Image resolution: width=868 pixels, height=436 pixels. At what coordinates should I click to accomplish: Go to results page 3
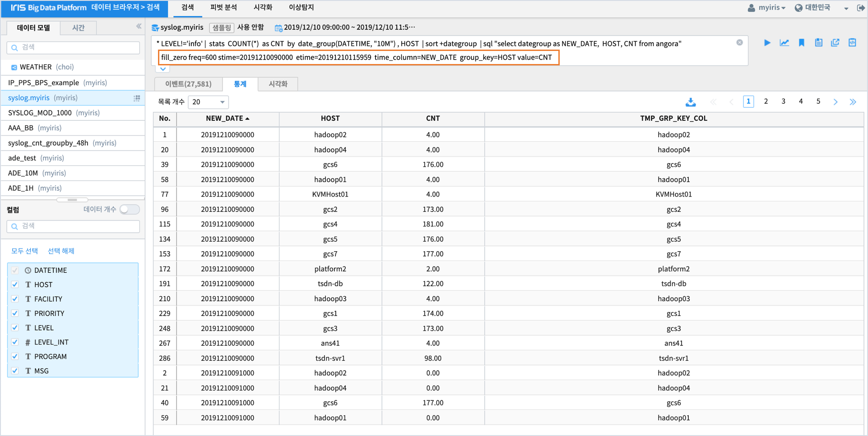[x=784, y=101]
